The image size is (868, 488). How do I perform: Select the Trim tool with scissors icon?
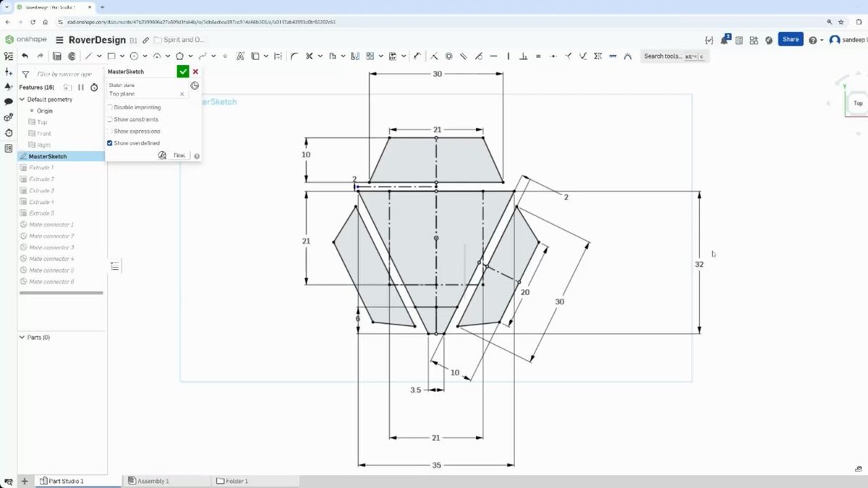tap(309, 56)
